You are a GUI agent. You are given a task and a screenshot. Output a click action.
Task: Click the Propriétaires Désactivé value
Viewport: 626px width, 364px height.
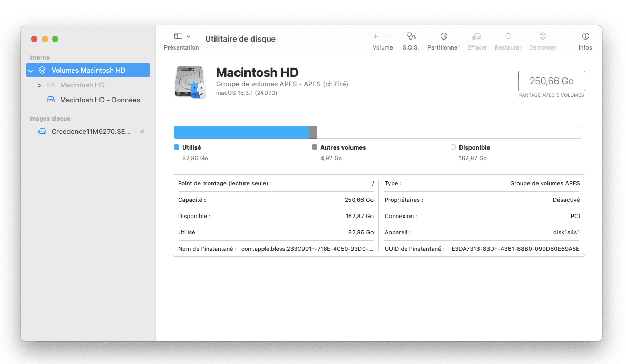pyautogui.click(x=566, y=200)
